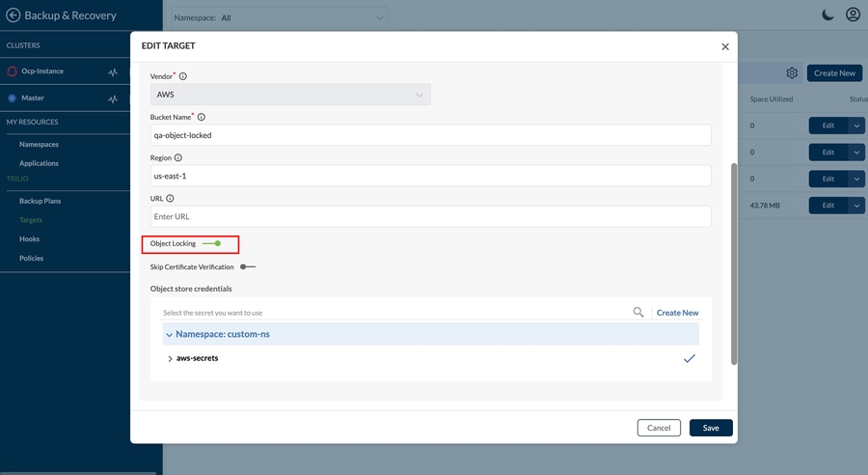Collapse the Namespace: custom-ns group

tap(170, 335)
